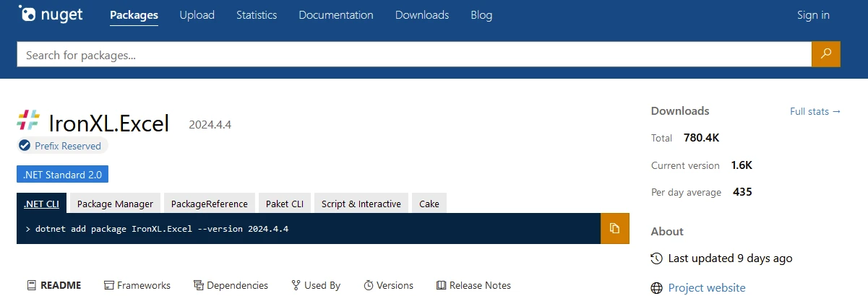Click the Prefix Reserved label
Viewport: 868px width, 296px height.
click(x=68, y=146)
